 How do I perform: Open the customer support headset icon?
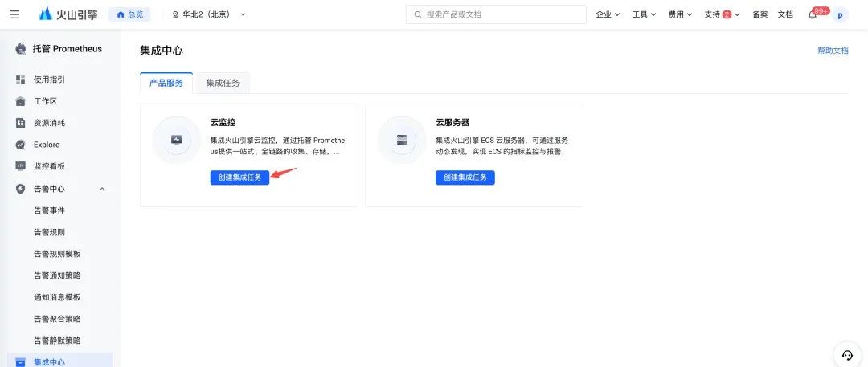(847, 354)
